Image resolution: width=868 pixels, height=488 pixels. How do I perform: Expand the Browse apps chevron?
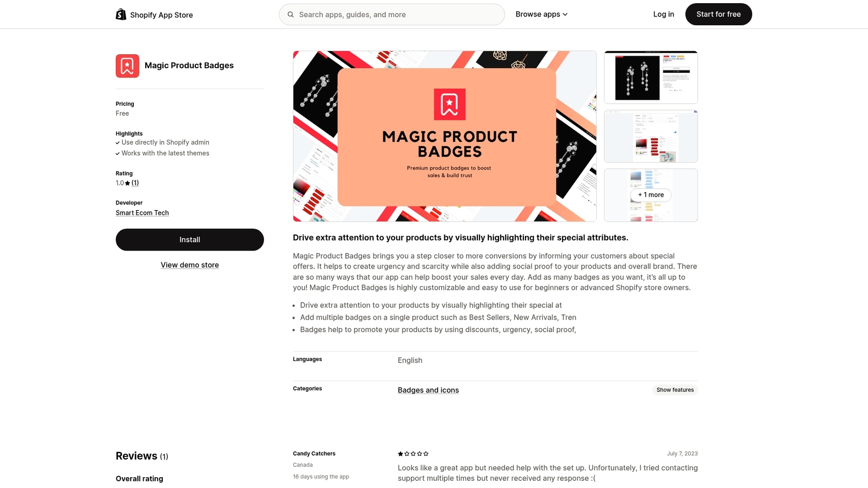click(x=565, y=14)
